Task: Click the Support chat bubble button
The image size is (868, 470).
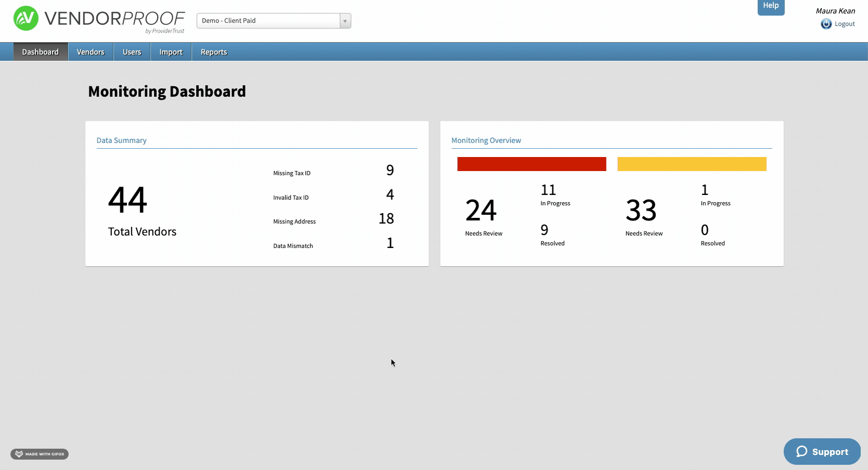Action: tap(822, 451)
